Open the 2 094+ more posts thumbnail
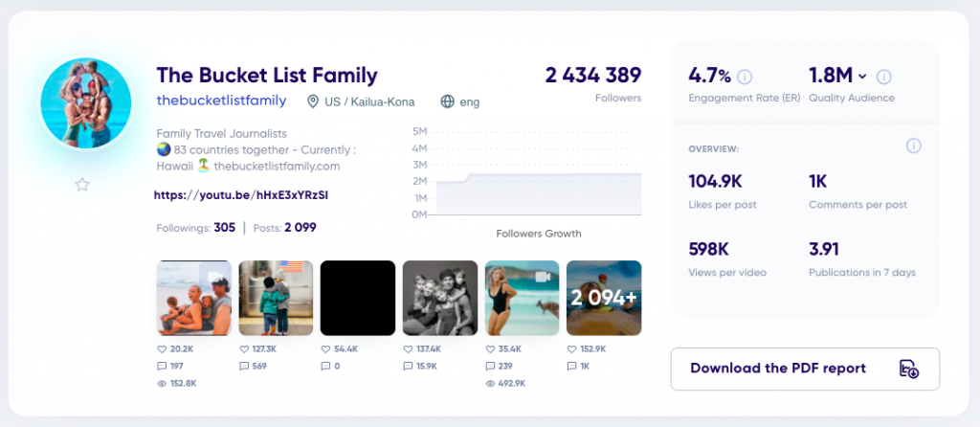The width and height of the screenshot is (980, 427). pyautogui.click(x=604, y=298)
